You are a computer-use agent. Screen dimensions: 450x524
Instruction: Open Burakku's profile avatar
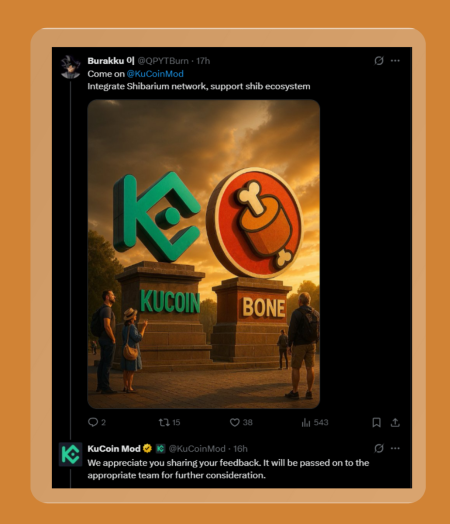tap(70, 67)
